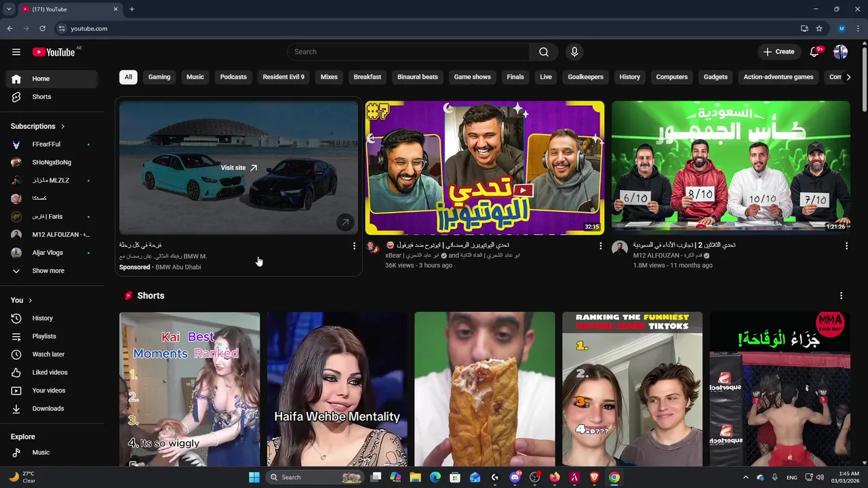
Task: Open Playlists in the sidebar
Action: point(52,336)
